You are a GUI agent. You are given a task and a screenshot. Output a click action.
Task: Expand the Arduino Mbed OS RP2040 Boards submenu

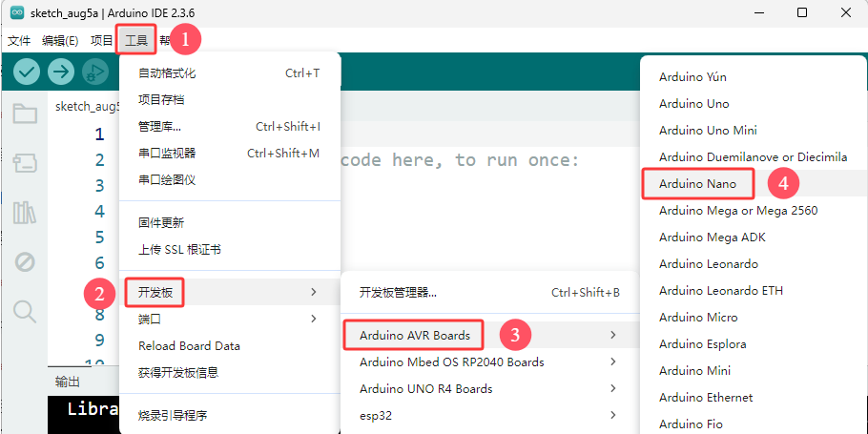click(490, 362)
